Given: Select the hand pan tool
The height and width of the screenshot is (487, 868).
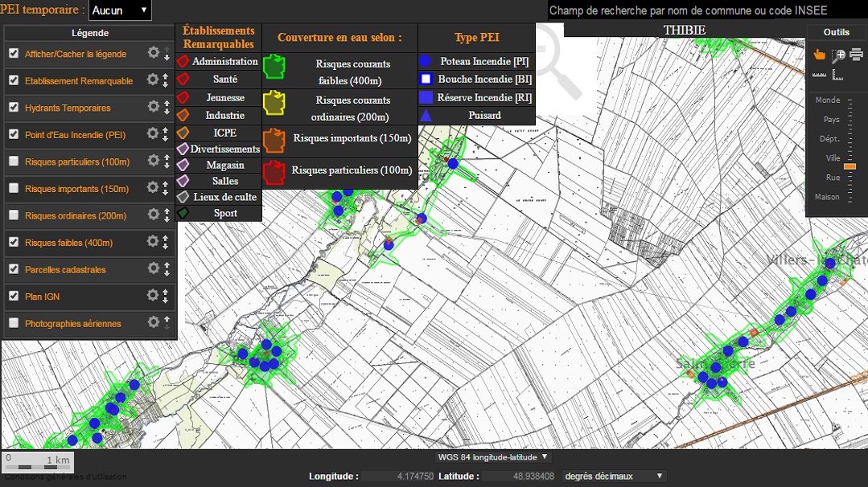Looking at the screenshot, I should 819,55.
